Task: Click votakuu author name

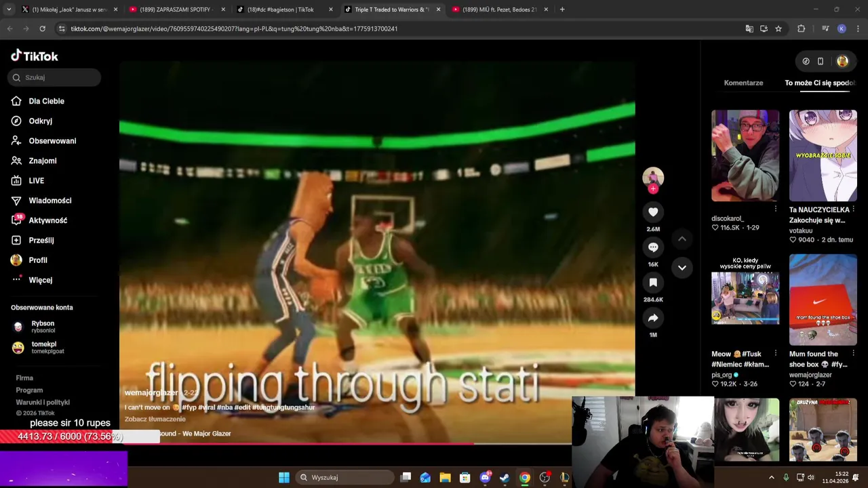Action: [801, 230]
